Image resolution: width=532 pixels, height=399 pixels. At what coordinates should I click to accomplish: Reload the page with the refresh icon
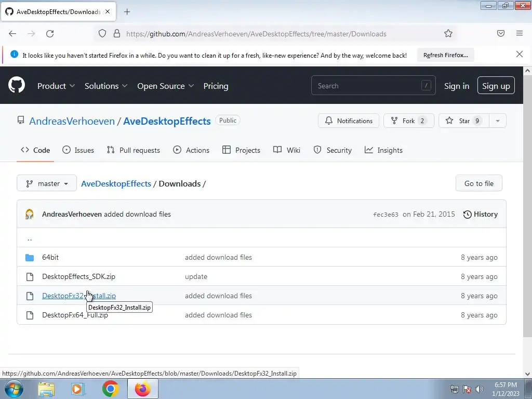pos(50,34)
